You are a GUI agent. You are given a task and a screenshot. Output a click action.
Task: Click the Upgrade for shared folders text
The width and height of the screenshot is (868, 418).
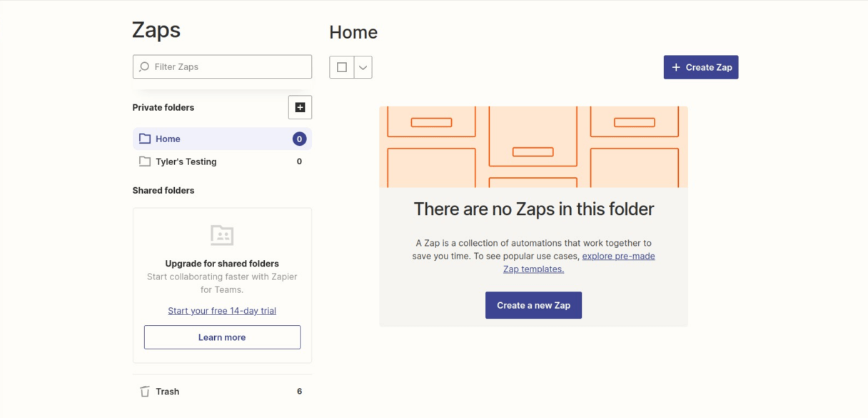[222, 264]
